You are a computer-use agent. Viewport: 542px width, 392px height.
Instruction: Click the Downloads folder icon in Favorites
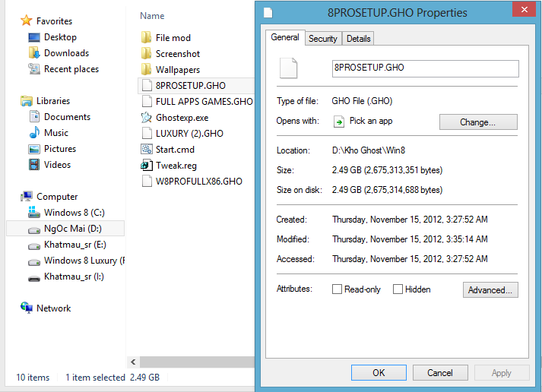click(x=34, y=53)
